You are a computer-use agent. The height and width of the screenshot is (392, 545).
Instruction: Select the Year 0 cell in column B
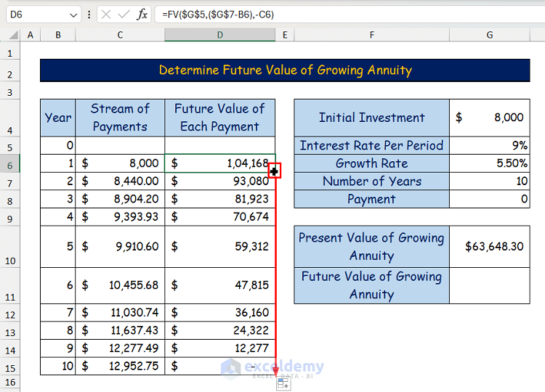57,145
